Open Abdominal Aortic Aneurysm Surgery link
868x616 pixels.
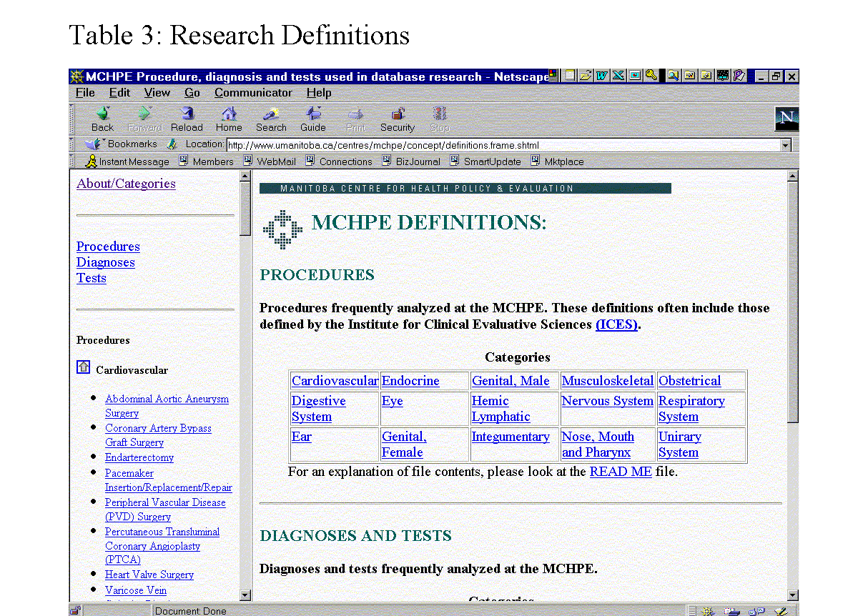click(x=167, y=399)
